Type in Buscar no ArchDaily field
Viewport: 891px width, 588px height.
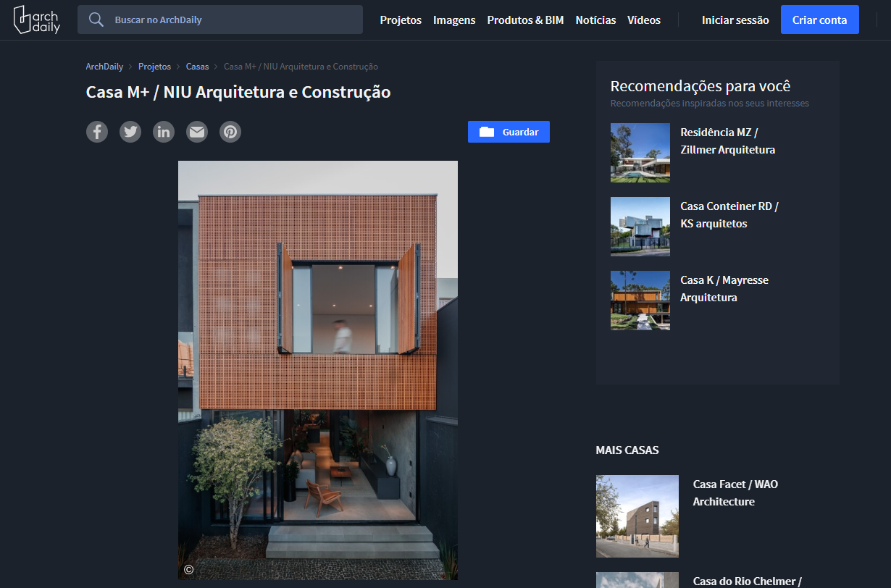(x=232, y=20)
